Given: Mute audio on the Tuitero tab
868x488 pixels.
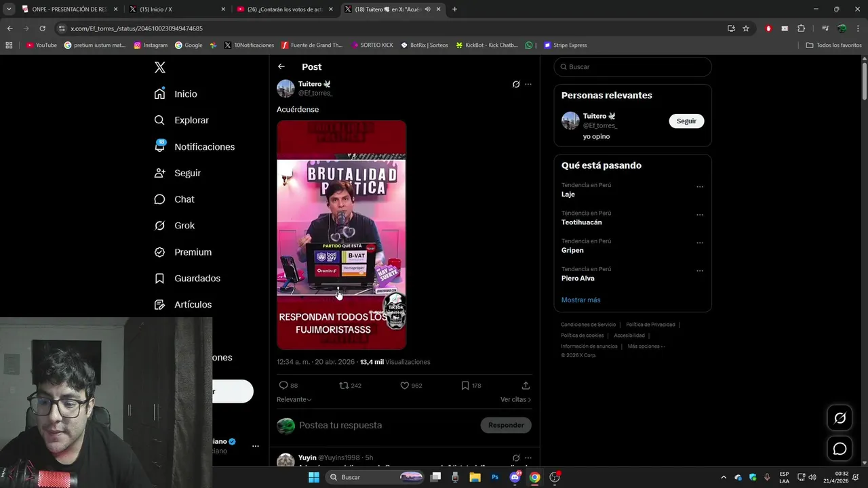Looking at the screenshot, I should point(428,9).
